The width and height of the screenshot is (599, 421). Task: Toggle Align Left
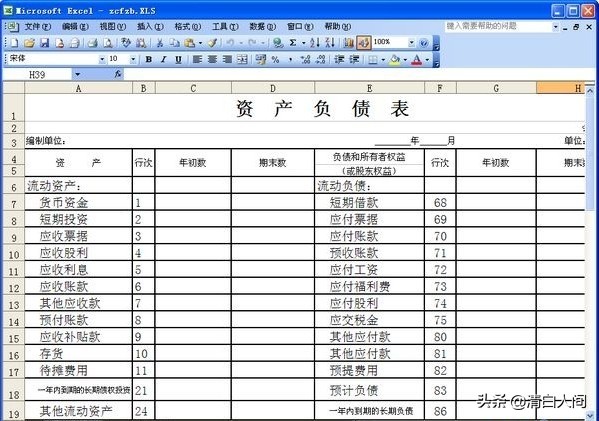(x=197, y=60)
